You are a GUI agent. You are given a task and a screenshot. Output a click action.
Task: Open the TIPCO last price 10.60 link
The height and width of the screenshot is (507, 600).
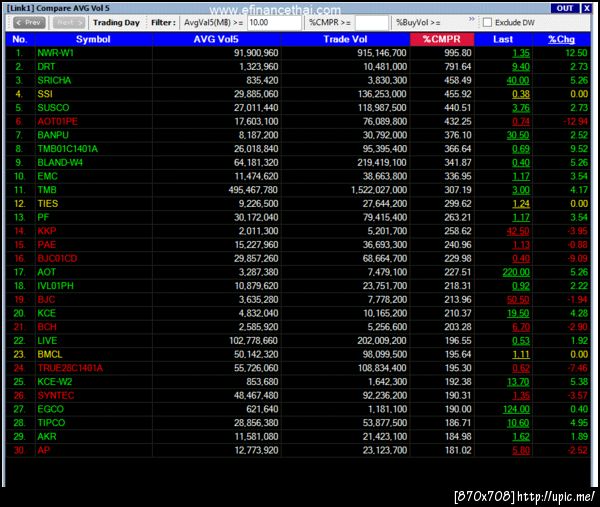click(518, 423)
